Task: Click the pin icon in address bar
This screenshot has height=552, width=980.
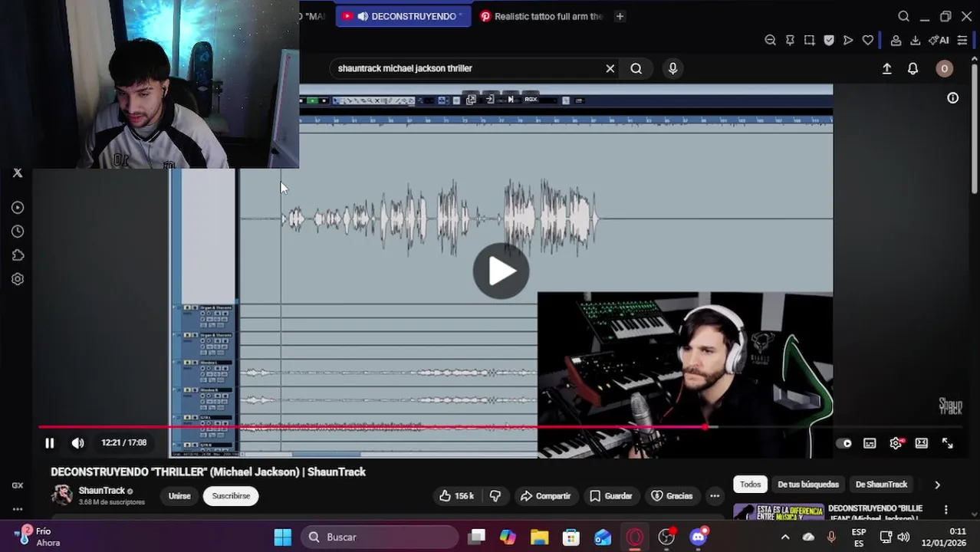Action: point(790,40)
